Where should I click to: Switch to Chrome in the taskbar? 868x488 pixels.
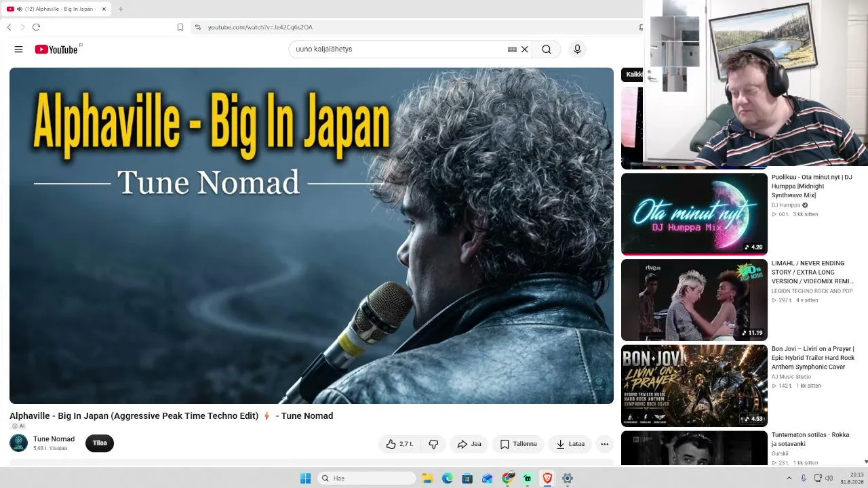pyautogui.click(x=508, y=479)
